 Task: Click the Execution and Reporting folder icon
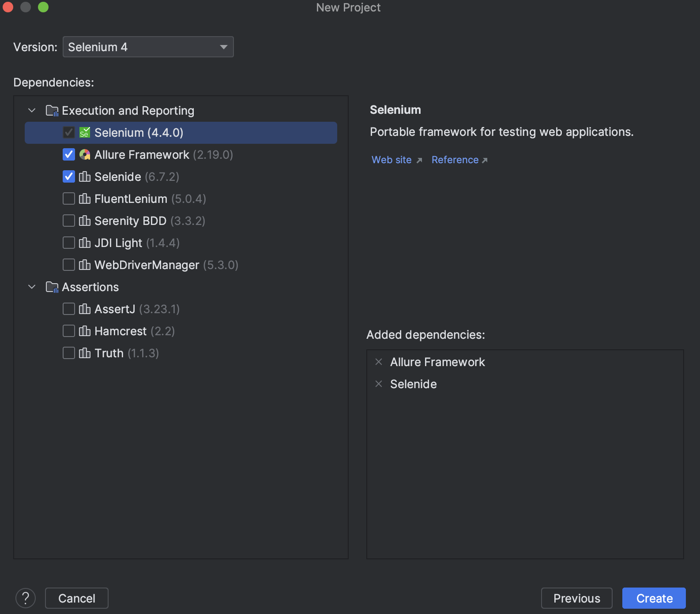(x=52, y=111)
